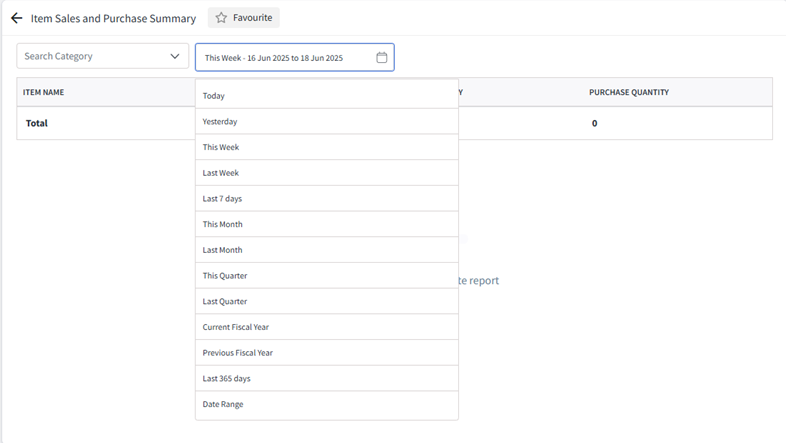Click the Total row label

(x=37, y=123)
